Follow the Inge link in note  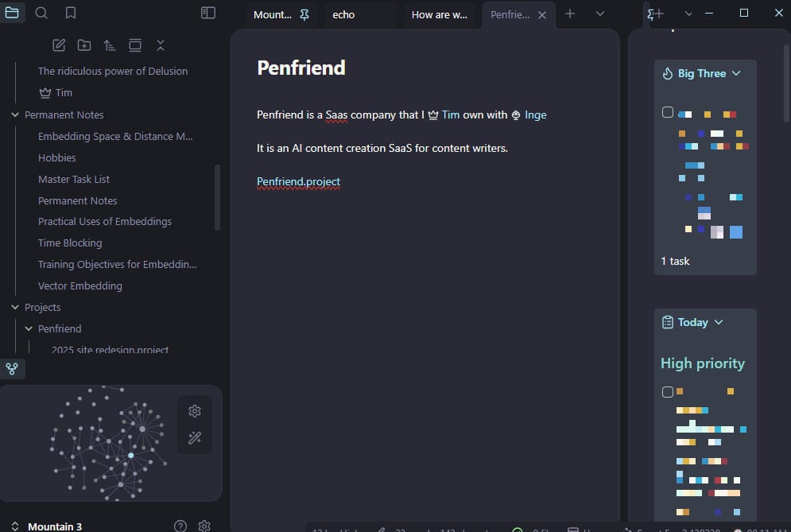[535, 115]
